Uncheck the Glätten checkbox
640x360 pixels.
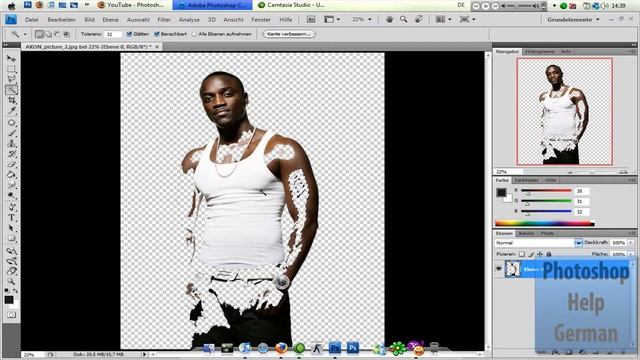point(129,34)
